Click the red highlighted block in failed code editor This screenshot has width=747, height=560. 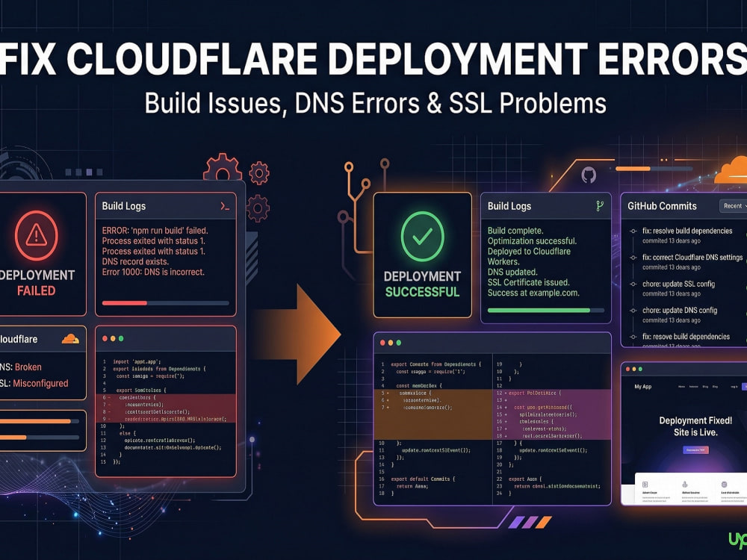coord(165,408)
